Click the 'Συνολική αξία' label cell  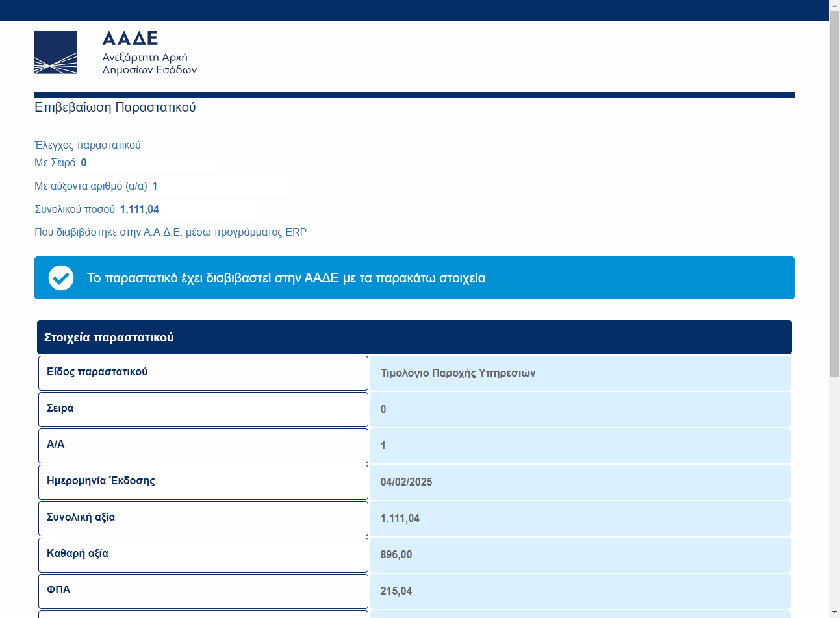(x=203, y=519)
